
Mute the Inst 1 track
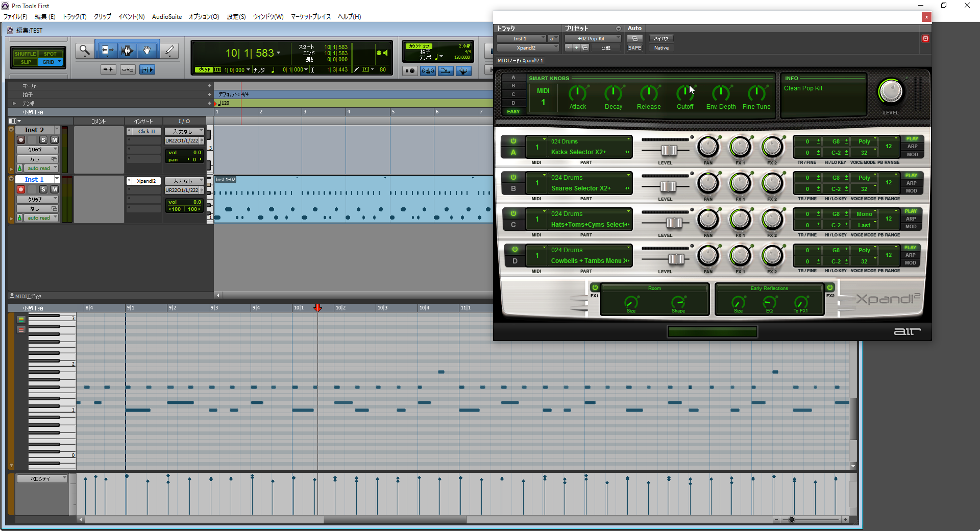point(54,189)
